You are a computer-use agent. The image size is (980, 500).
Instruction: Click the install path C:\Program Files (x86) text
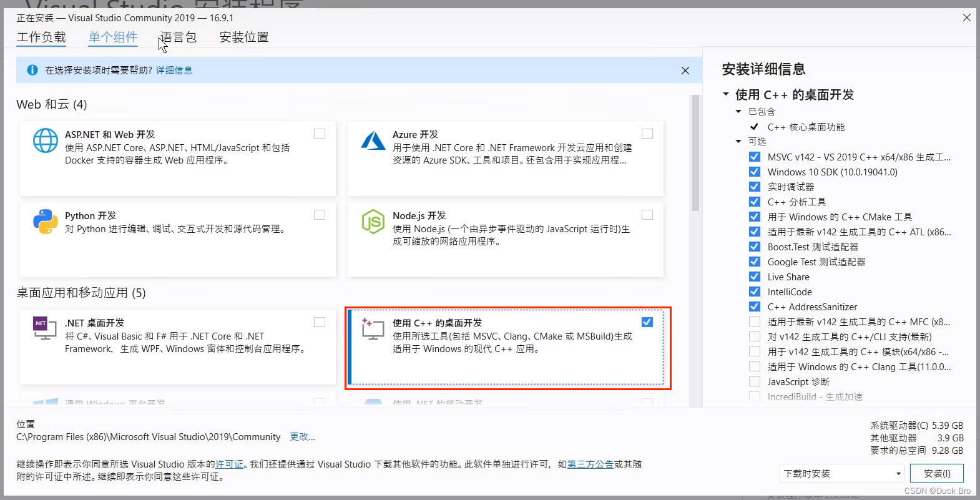149,436
